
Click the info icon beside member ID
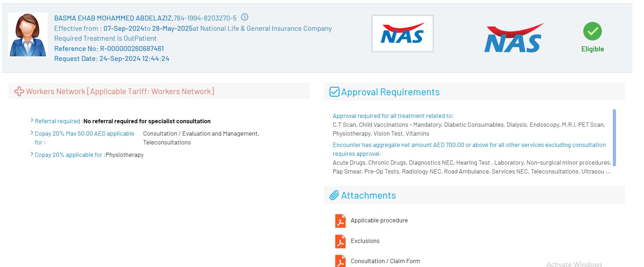coord(245,17)
